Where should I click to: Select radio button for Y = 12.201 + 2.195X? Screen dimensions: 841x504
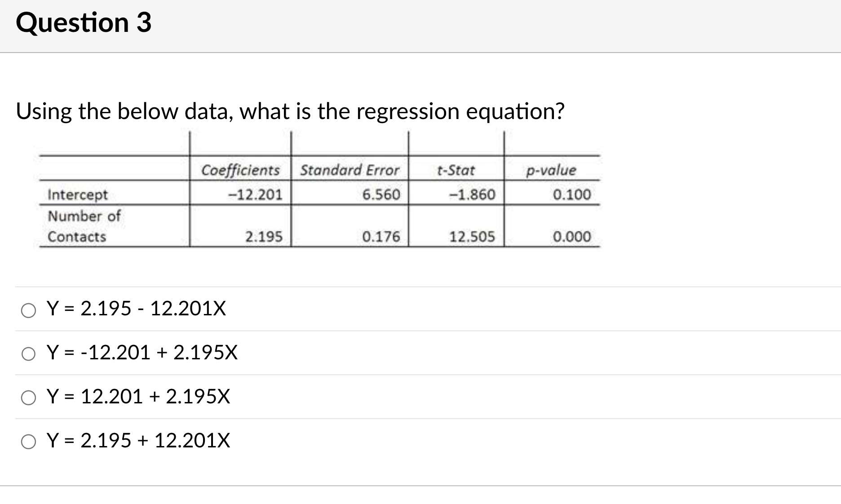click(29, 397)
